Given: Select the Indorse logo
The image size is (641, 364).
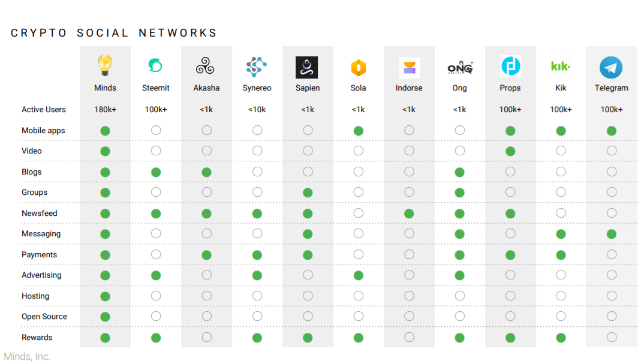Looking at the screenshot, I should pos(409,68).
